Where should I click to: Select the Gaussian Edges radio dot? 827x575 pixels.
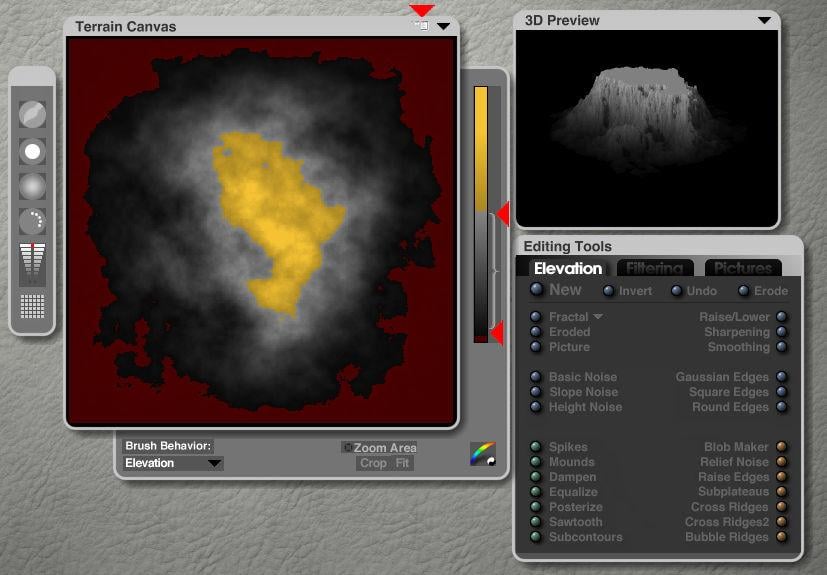pos(782,377)
